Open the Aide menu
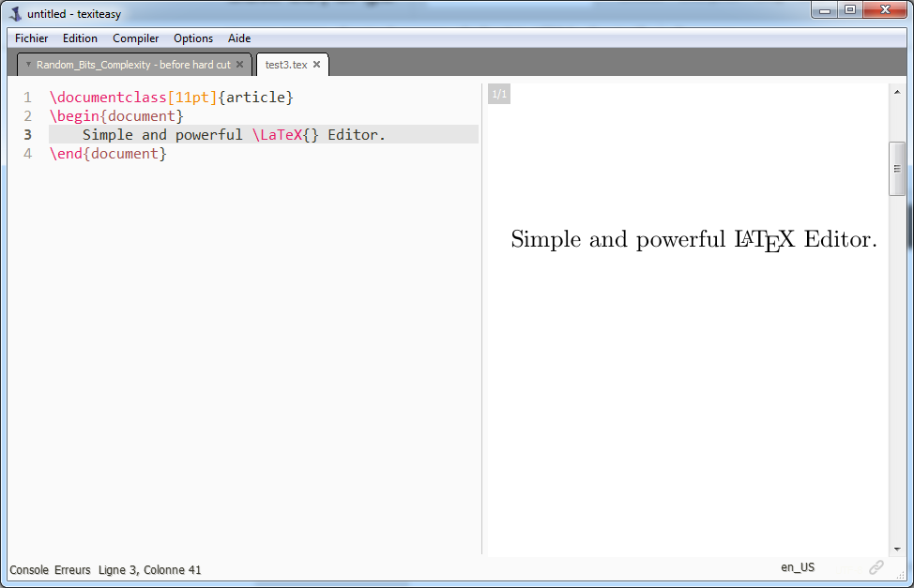Screen dimensions: 914x588 pyautogui.click(x=239, y=38)
